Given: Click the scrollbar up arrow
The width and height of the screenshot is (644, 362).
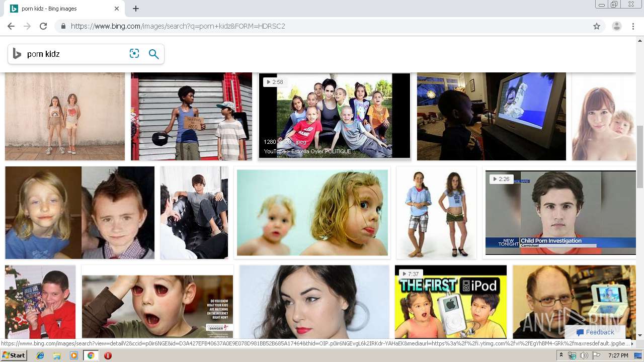Looking at the screenshot, I should pyautogui.click(x=640, y=40).
